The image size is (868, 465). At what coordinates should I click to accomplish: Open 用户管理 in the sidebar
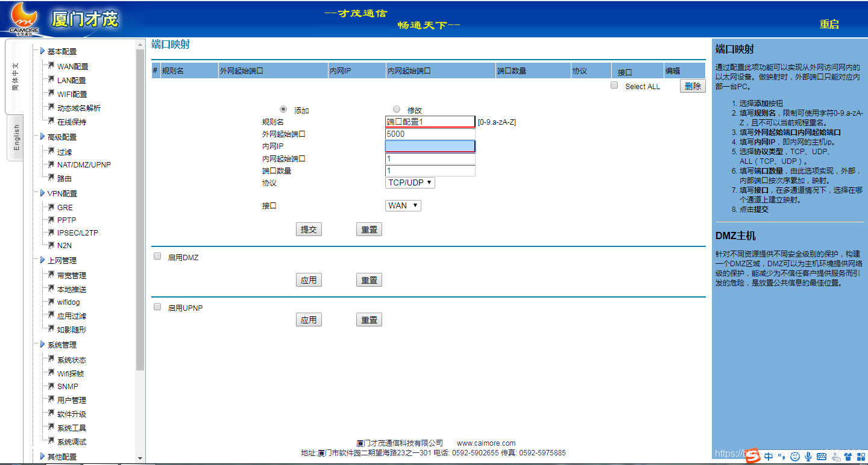click(x=72, y=400)
